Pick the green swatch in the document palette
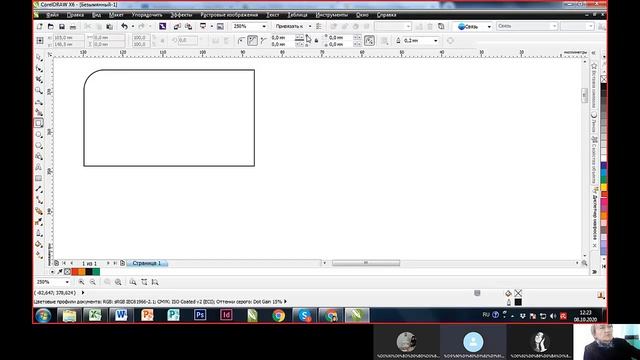640x360 pixels. coord(96,272)
